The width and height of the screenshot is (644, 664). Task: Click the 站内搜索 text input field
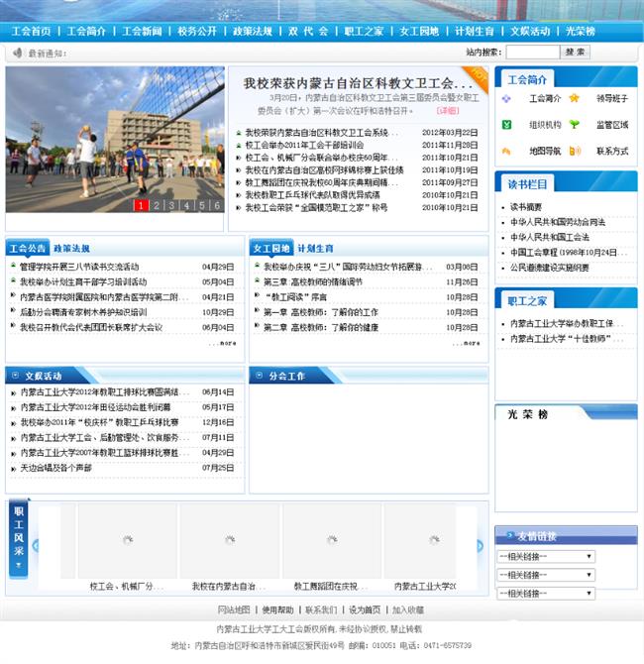tap(525, 52)
